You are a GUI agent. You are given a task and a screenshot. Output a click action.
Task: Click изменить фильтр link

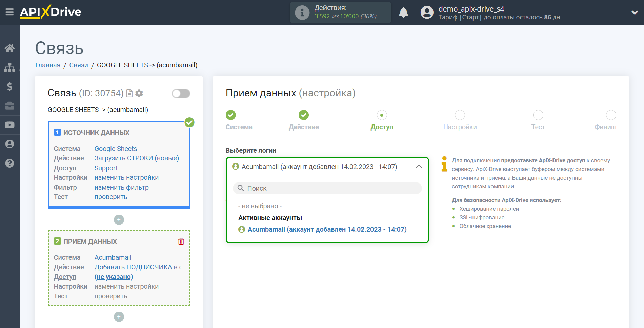point(121,187)
